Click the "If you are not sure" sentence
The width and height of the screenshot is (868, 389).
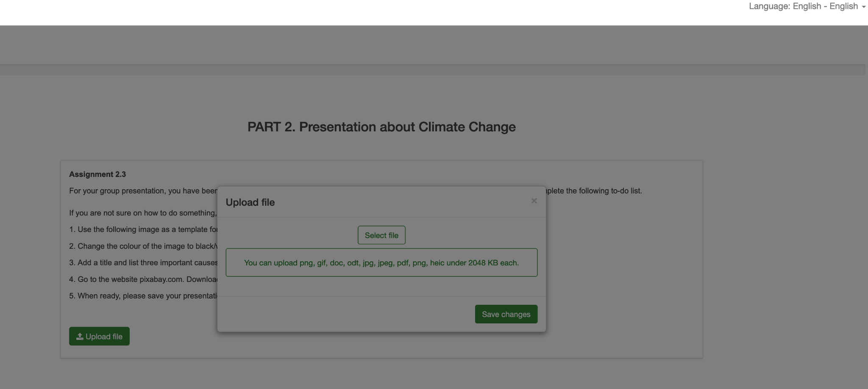click(x=143, y=213)
